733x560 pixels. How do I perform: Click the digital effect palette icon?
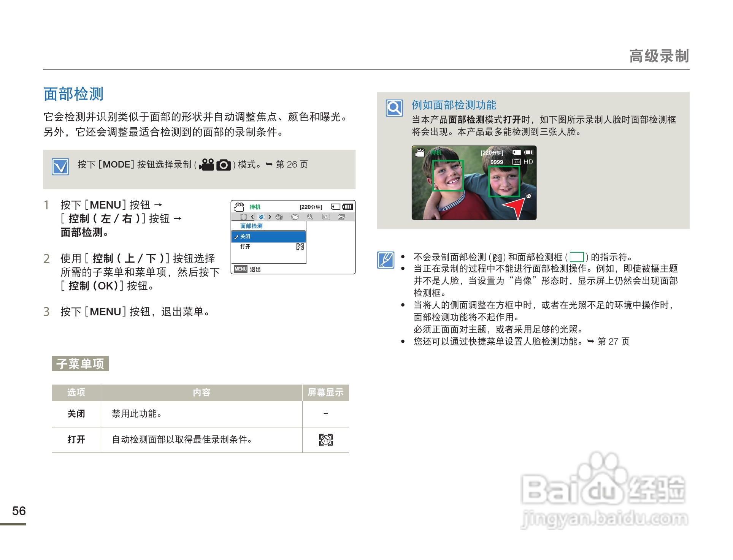pos(295,217)
